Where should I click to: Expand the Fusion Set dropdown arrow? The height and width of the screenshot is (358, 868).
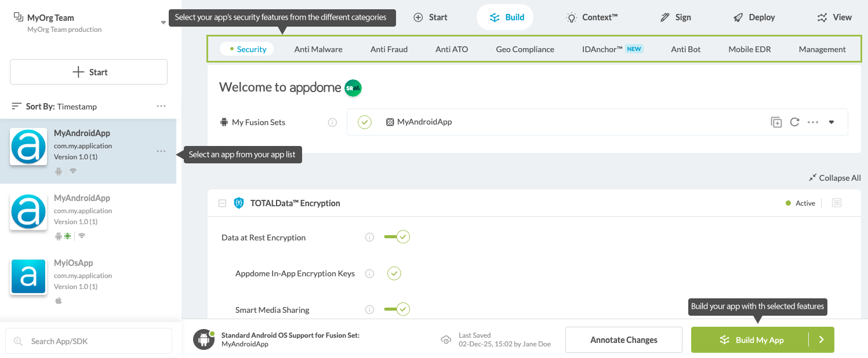click(831, 122)
